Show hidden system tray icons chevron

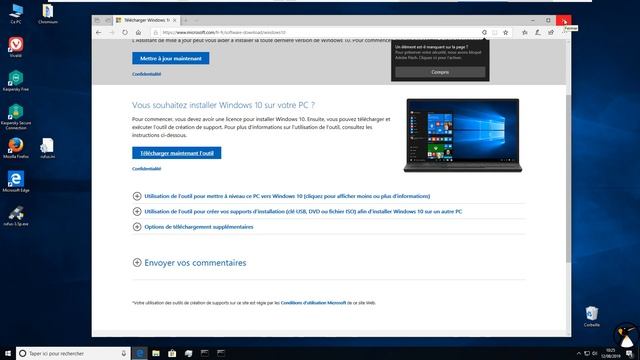(578, 353)
